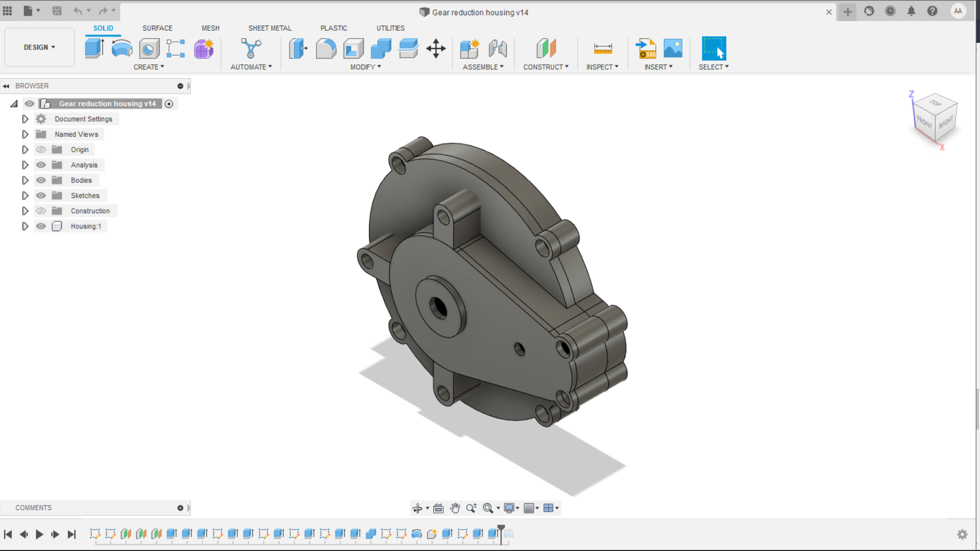Click the ViewCube TOP face
The width and height of the screenshot is (980, 551).
[x=935, y=103]
